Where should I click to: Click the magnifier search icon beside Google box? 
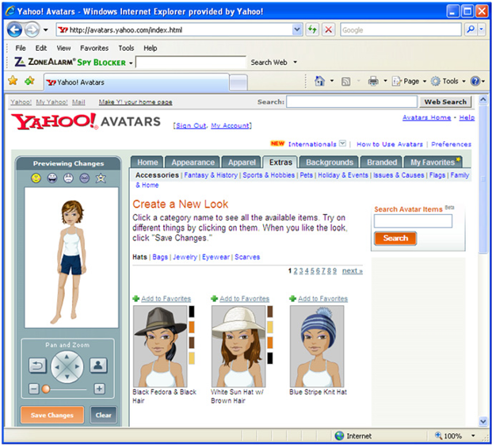471,29
